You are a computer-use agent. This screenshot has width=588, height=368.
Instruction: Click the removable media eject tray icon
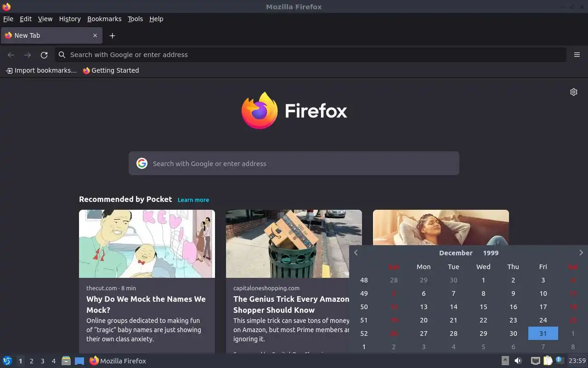(505, 361)
